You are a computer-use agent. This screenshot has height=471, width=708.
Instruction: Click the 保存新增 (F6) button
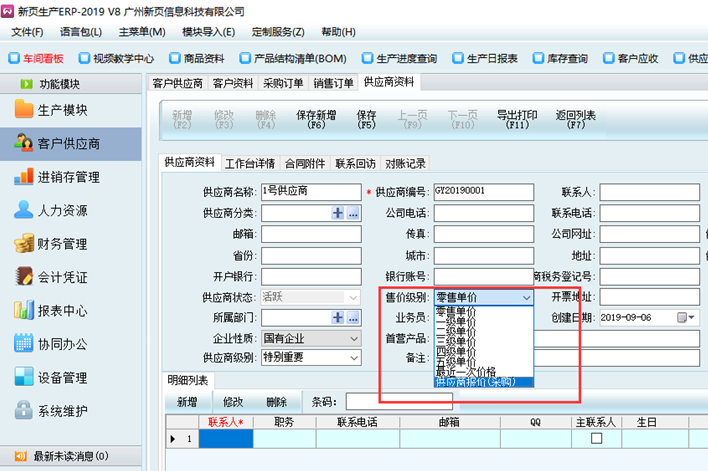[317, 119]
